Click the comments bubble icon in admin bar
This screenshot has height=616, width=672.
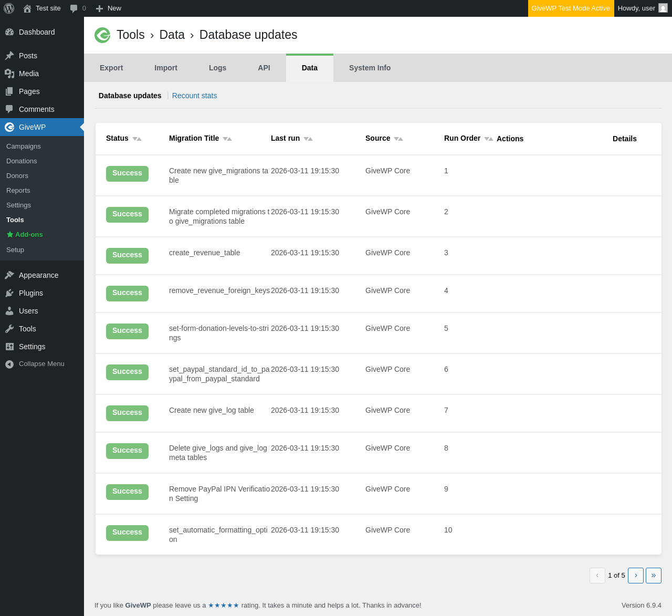[x=74, y=8]
